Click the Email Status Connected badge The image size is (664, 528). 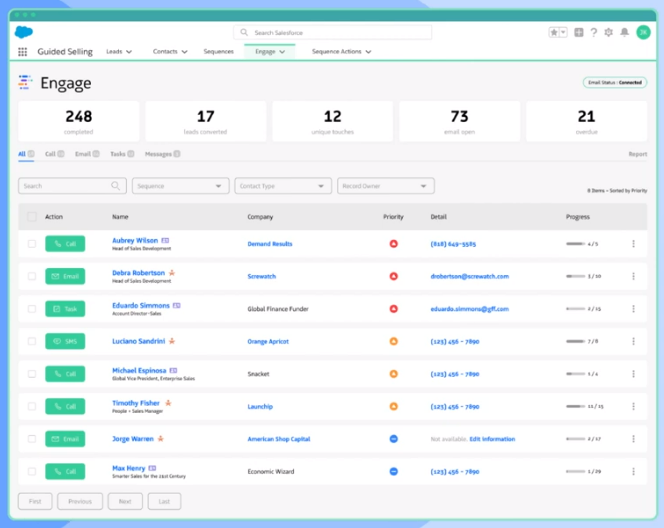point(615,83)
